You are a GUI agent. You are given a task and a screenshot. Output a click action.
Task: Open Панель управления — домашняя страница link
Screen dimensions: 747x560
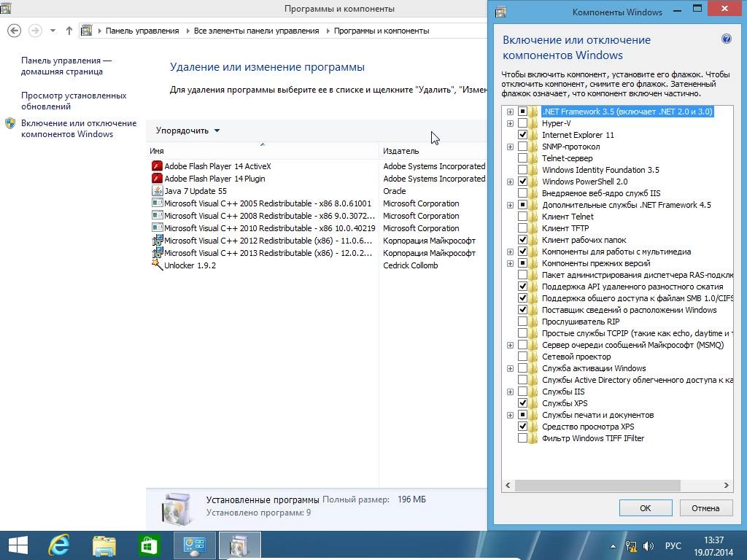pos(66,66)
